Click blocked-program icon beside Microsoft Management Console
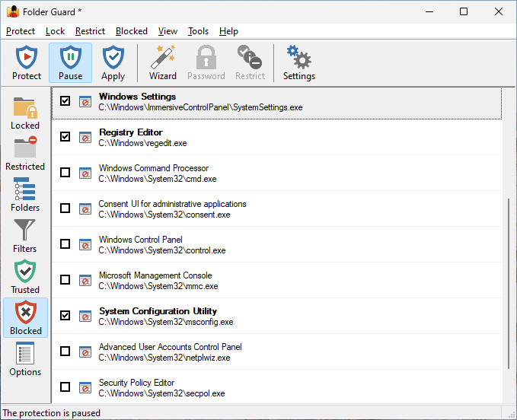Image resolution: width=517 pixels, height=420 pixels. 85,280
